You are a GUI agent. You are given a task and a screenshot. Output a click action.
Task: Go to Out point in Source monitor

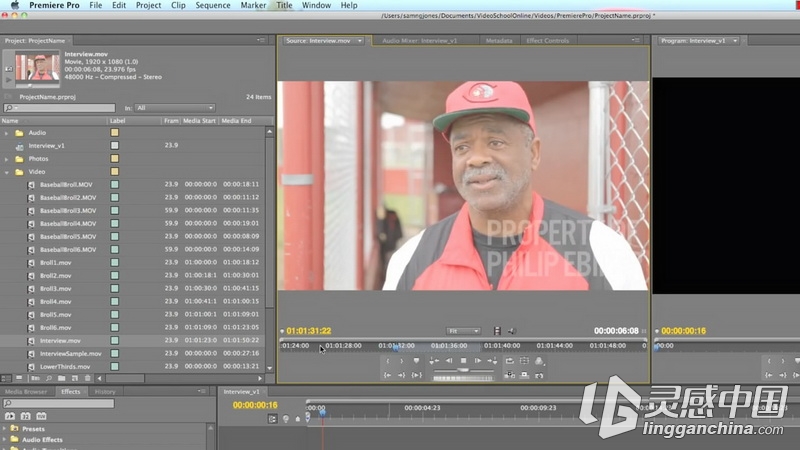402,375
